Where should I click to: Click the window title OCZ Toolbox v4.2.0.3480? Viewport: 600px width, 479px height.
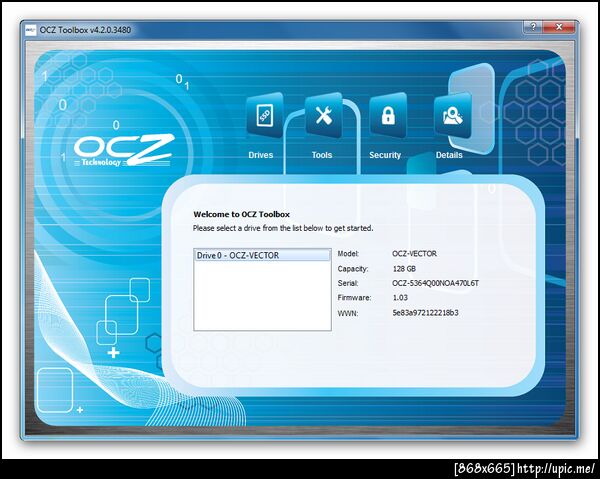click(x=85, y=30)
